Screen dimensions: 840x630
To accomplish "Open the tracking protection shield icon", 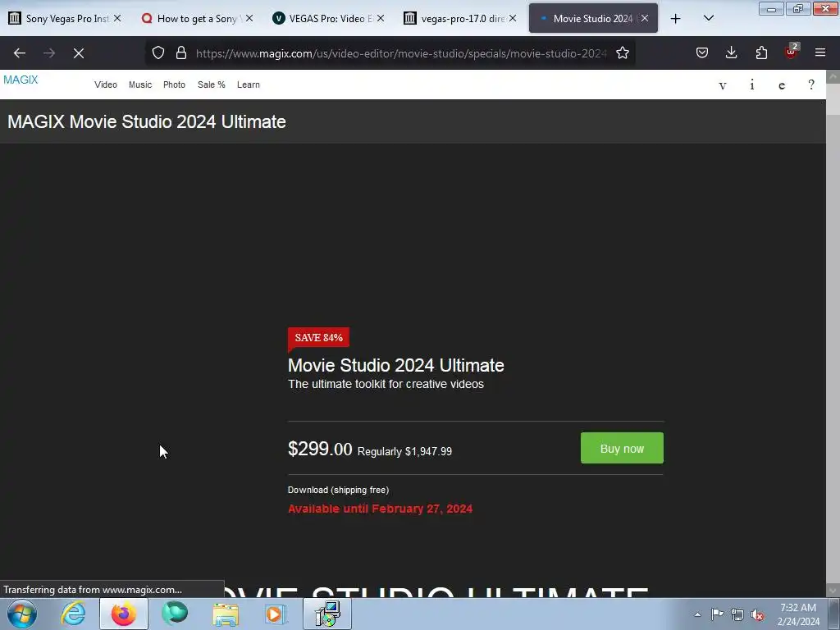I will [158, 52].
